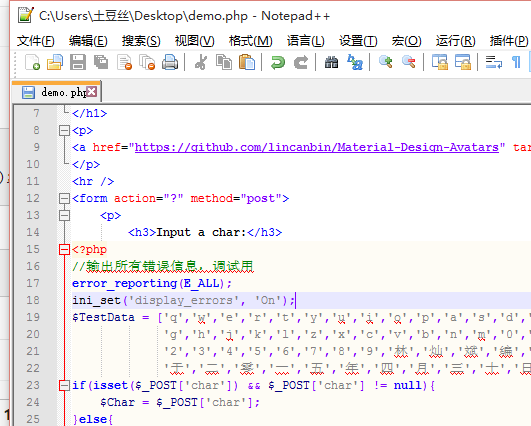Screen dimensions: 531x426
Task: Open the 视图(V) menu
Action: (194, 41)
